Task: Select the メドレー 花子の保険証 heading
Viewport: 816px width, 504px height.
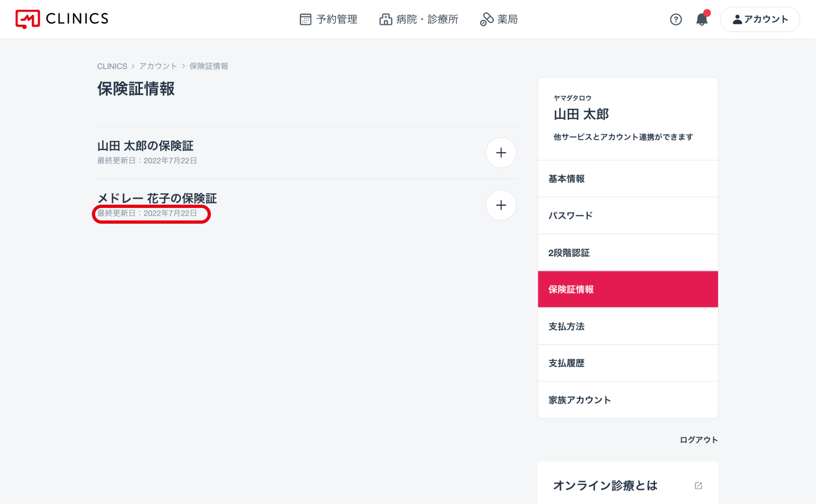Action: pyautogui.click(x=157, y=198)
